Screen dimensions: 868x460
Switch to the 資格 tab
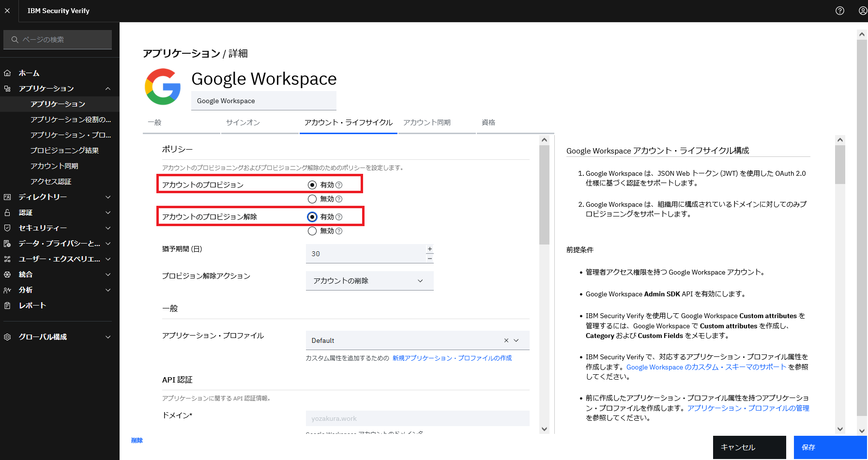click(516, 123)
